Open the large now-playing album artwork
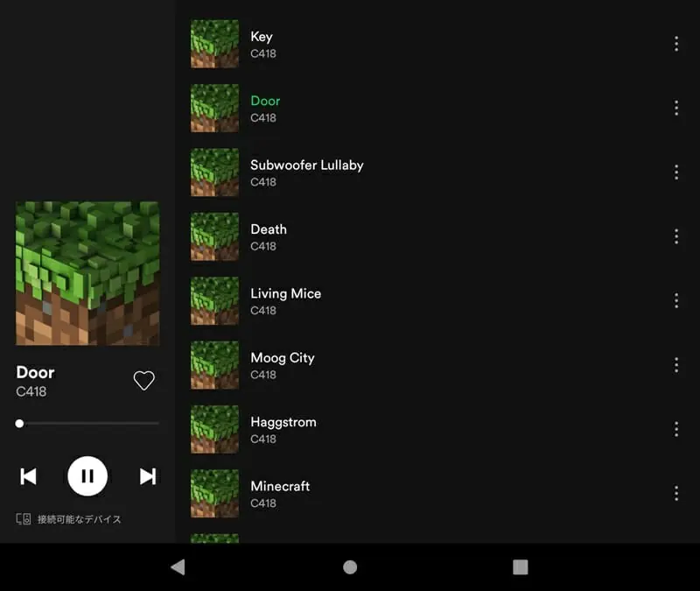This screenshot has height=591, width=700. 87,273
